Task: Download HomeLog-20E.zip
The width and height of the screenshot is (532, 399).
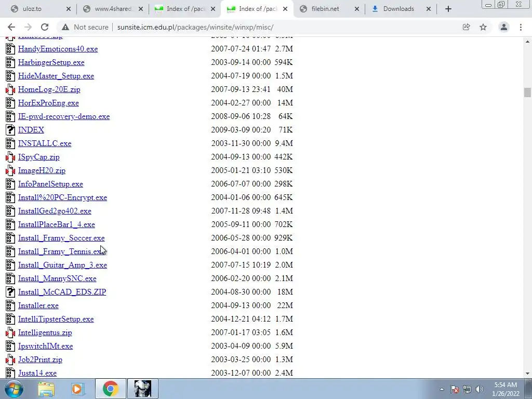Action: pos(49,89)
